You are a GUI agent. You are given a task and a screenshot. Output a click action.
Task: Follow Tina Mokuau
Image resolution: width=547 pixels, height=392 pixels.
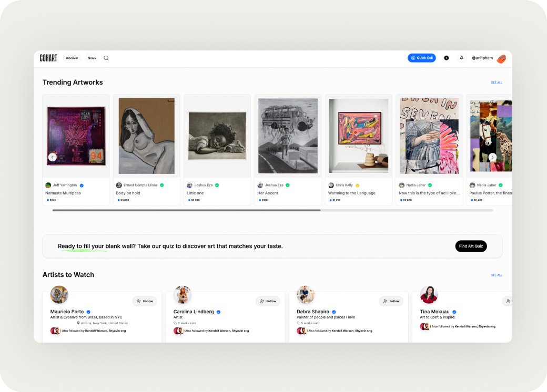pyautogui.click(x=508, y=301)
